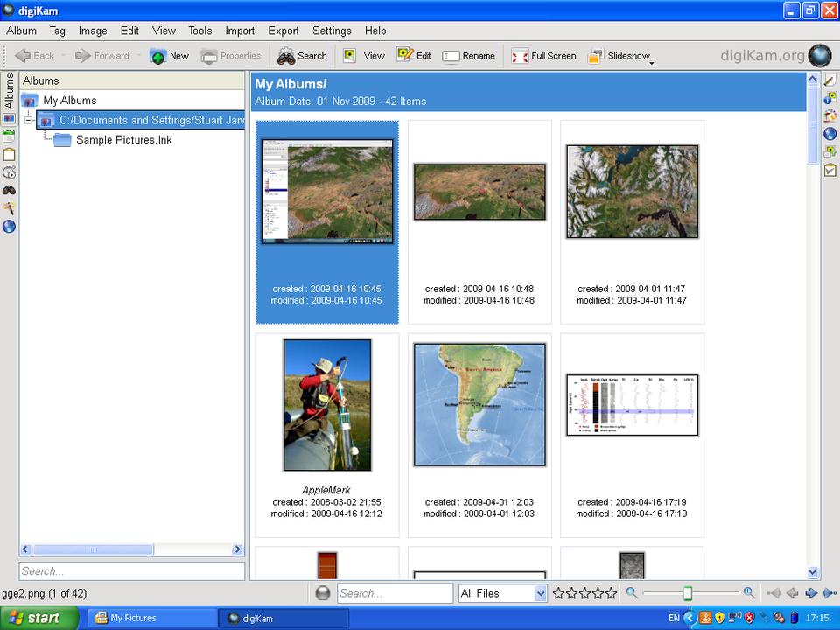Image resolution: width=840 pixels, height=630 pixels.
Task: Toggle Full Screen mode
Action: [543, 56]
